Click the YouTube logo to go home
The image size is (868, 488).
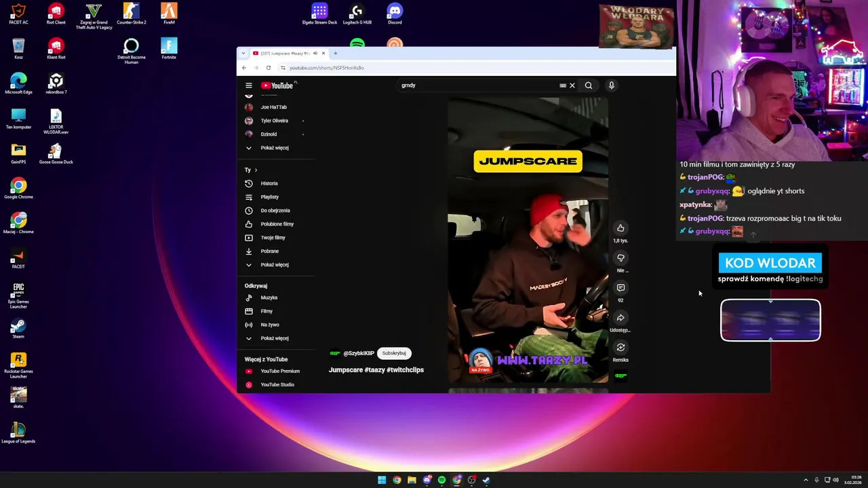(279, 85)
